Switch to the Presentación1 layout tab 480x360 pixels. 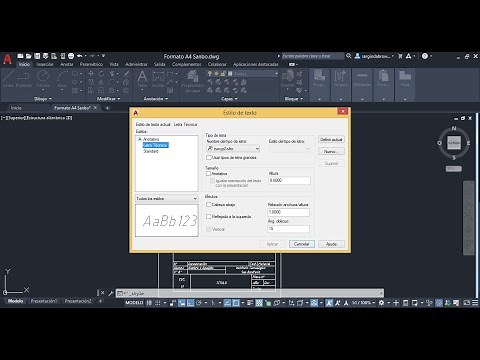point(44,301)
